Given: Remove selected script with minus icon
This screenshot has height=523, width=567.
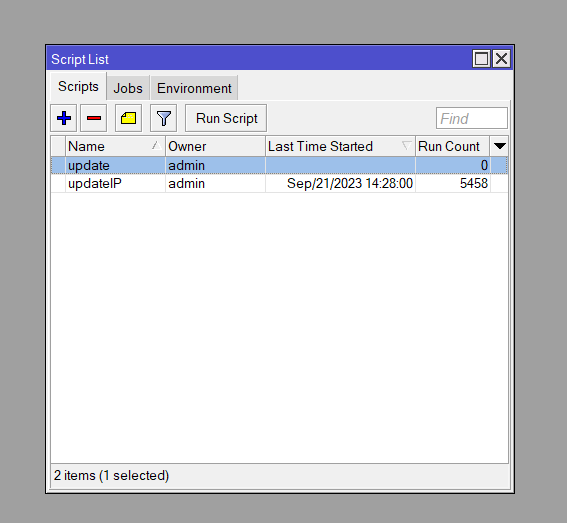Looking at the screenshot, I should pos(94,118).
